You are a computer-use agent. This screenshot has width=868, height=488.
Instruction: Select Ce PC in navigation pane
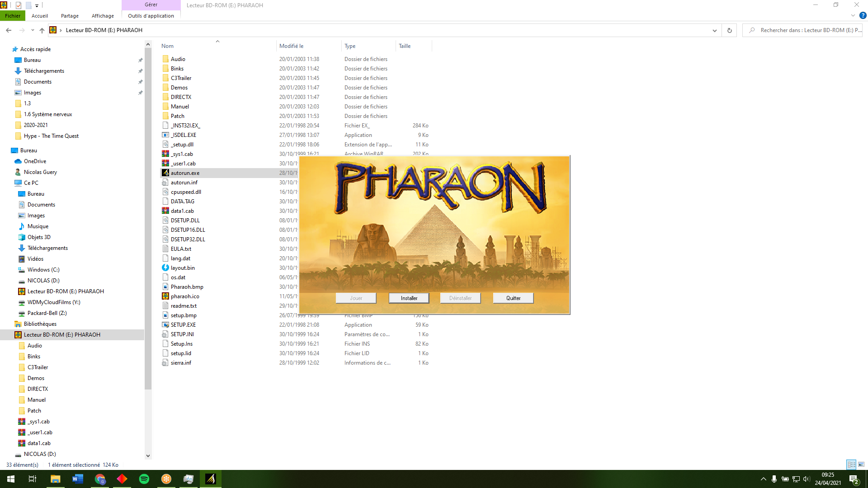click(x=31, y=183)
